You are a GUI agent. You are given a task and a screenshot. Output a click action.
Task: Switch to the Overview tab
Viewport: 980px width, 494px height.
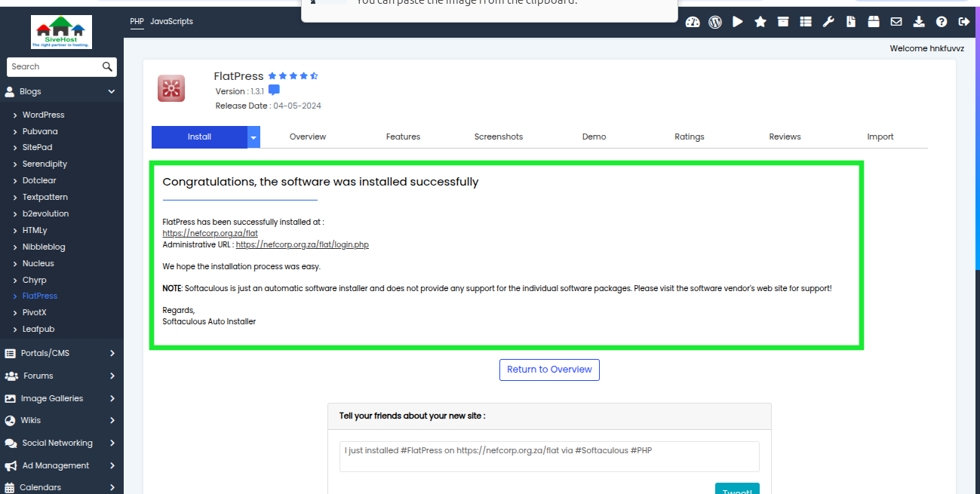[x=308, y=137]
